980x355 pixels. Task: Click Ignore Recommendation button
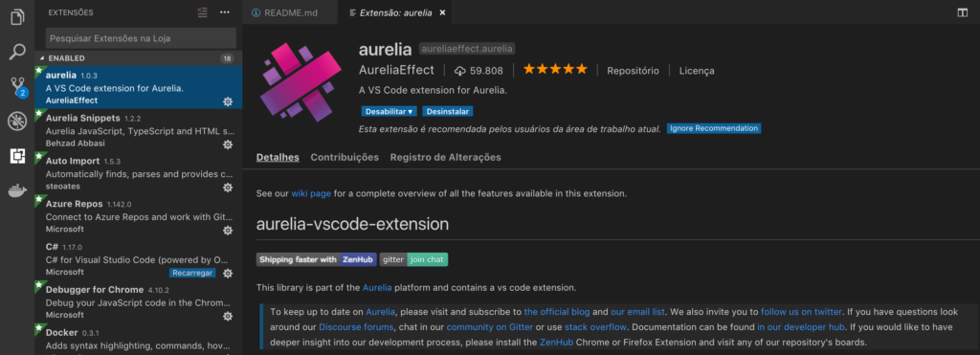click(714, 128)
